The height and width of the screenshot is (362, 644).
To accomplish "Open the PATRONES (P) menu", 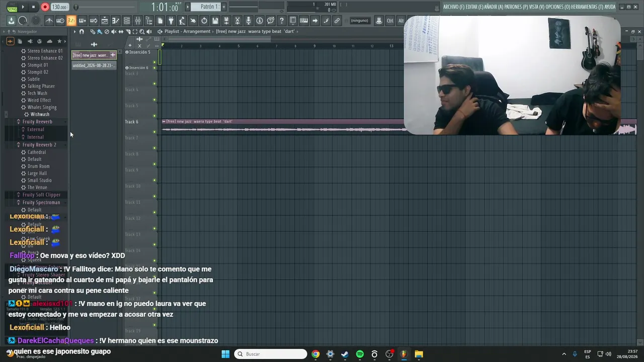I will 516,7.
